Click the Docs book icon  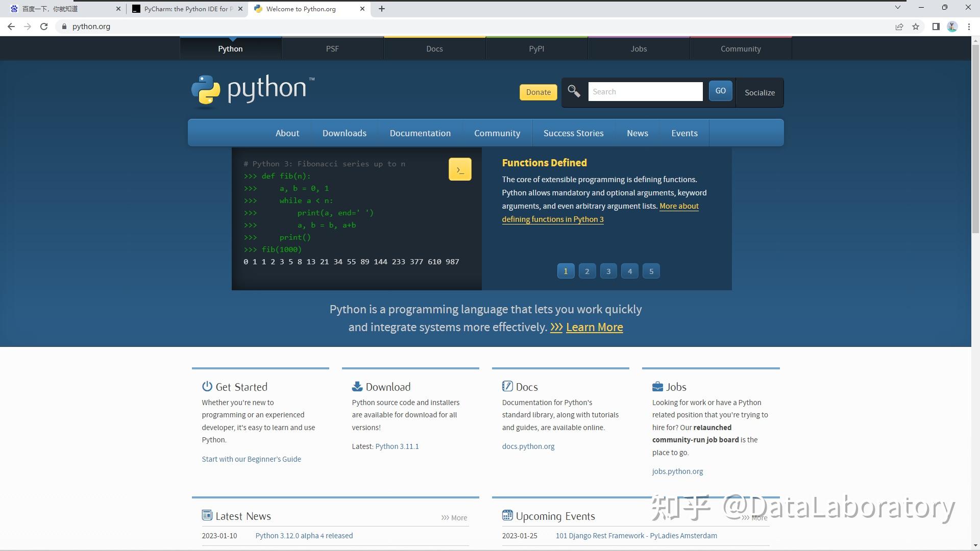click(507, 386)
